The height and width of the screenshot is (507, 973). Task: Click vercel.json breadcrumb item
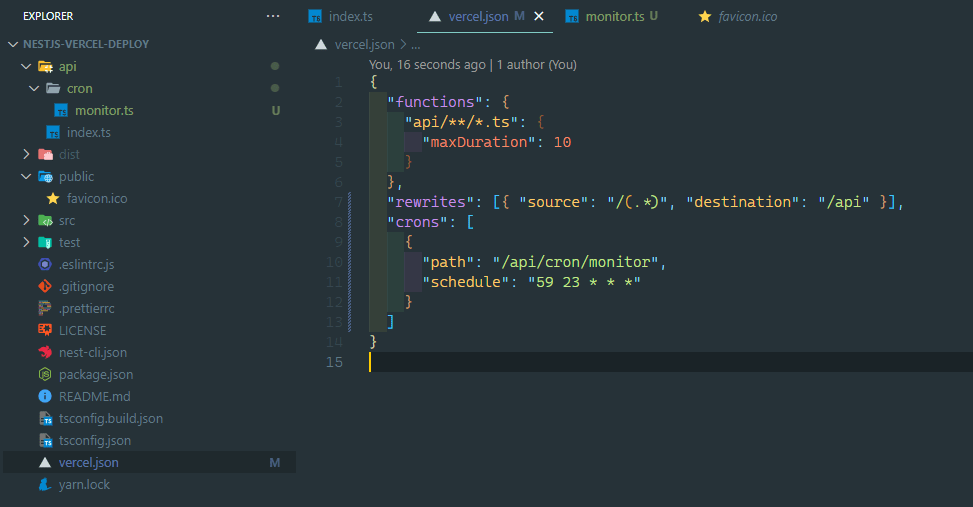[x=364, y=45]
